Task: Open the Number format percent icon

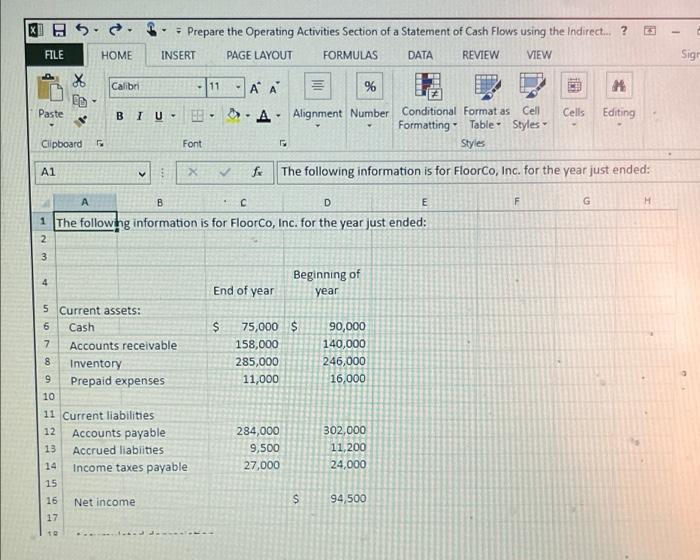Action: [370, 86]
